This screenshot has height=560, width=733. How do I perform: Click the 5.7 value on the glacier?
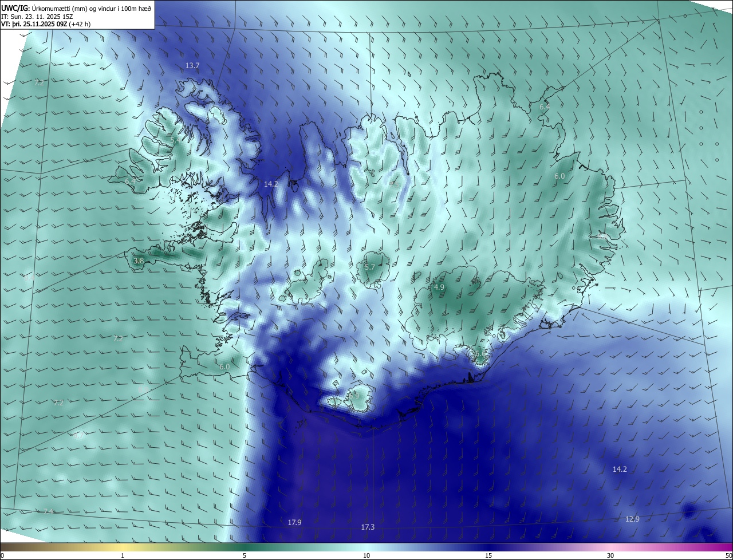click(370, 267)
